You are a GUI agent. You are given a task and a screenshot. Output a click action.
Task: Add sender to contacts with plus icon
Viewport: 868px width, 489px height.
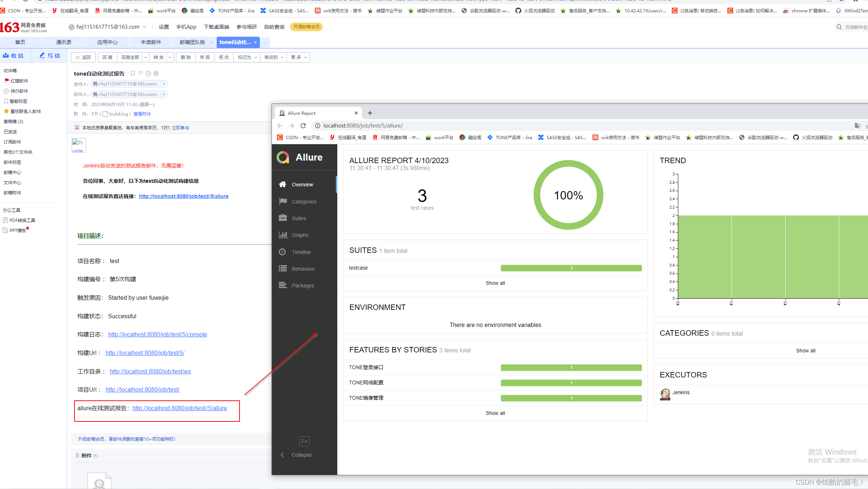tap(164, 84)
